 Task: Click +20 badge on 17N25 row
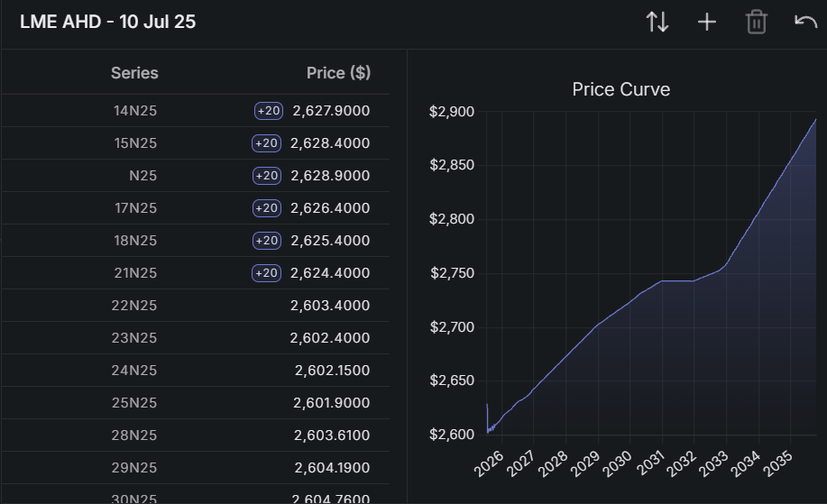click(267, 208)
